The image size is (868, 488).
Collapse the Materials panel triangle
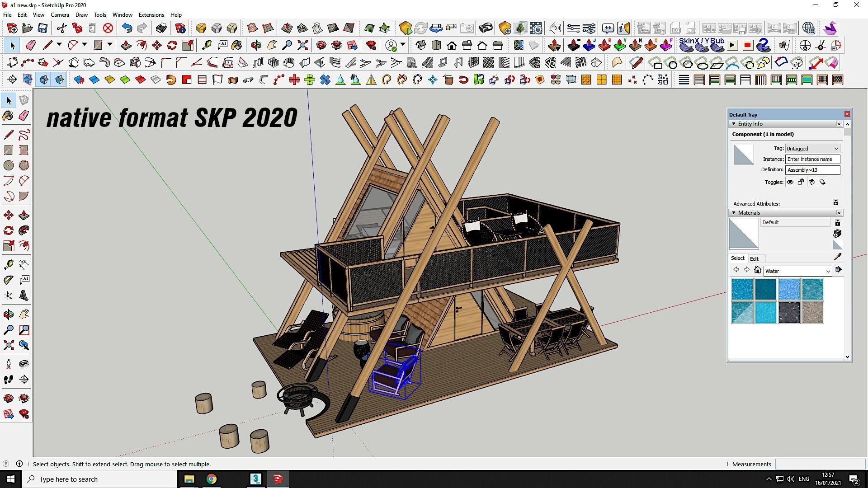(x=734, y=213)
